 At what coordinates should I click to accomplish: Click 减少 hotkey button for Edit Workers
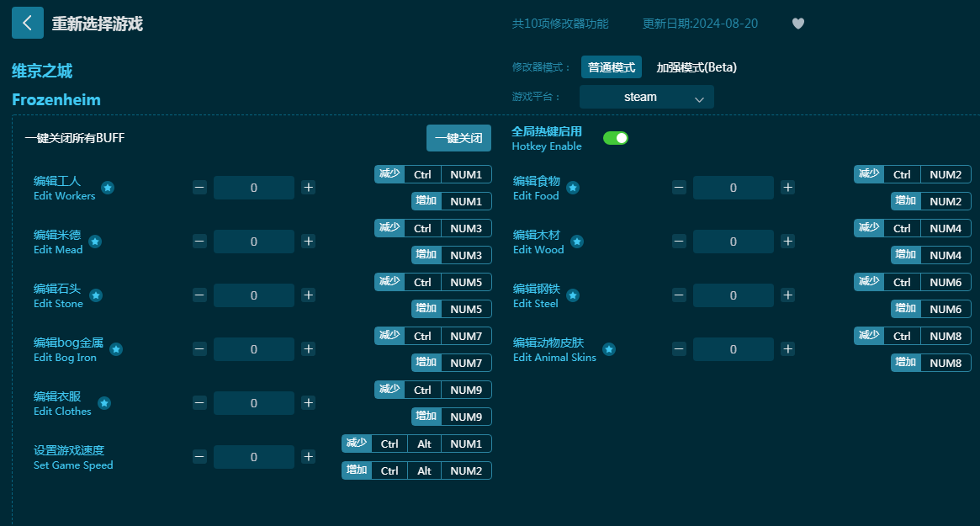click(x=389, y=174)
